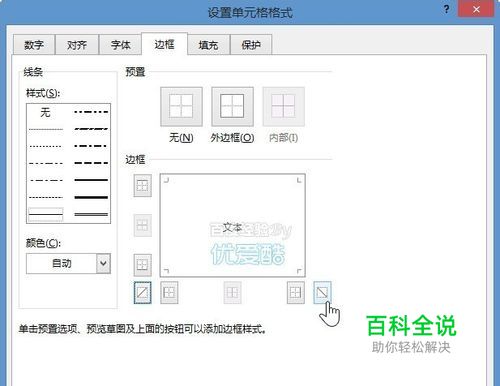The width and height of the screenshot is (500, 386).
Task: Close the 设置单元格格式 dialog
Action: tap(476, 9)
